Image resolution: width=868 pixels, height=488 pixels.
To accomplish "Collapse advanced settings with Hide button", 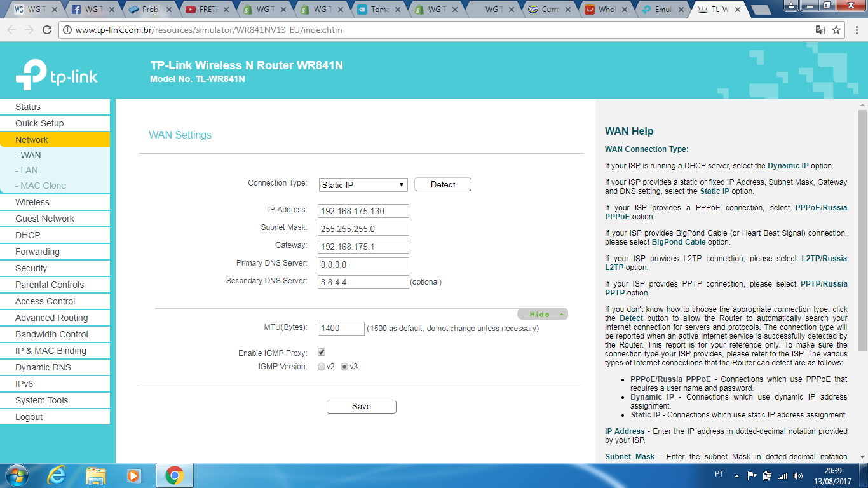I will (x=543, y=314).
